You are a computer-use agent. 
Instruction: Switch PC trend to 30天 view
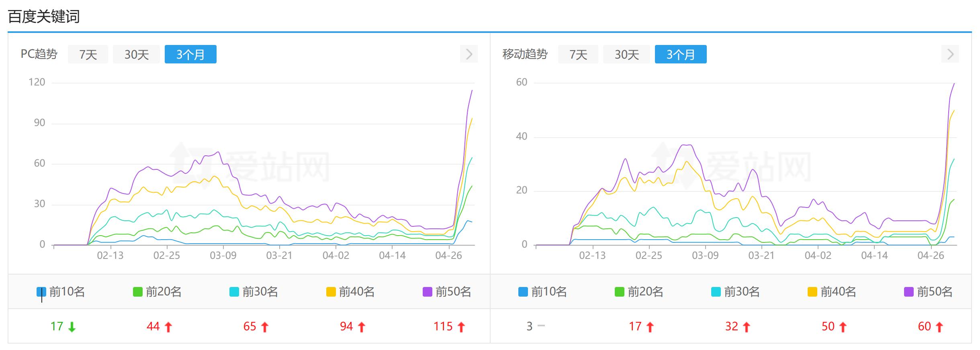click(x=136, y=55)
